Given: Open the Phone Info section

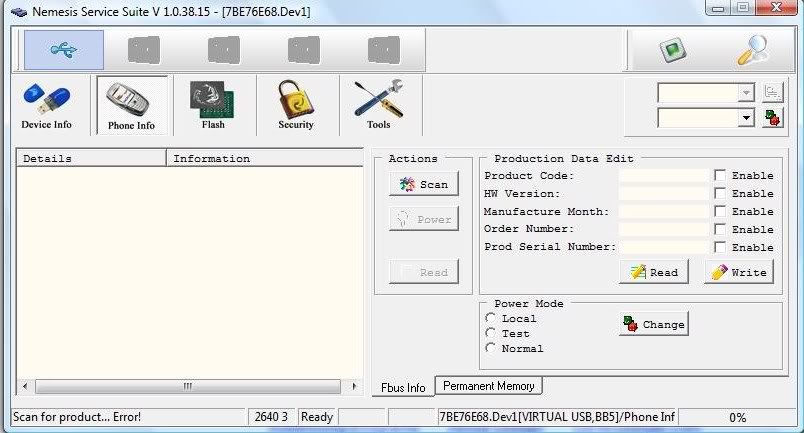Looking at the screenshot, I should coord(131,105).
